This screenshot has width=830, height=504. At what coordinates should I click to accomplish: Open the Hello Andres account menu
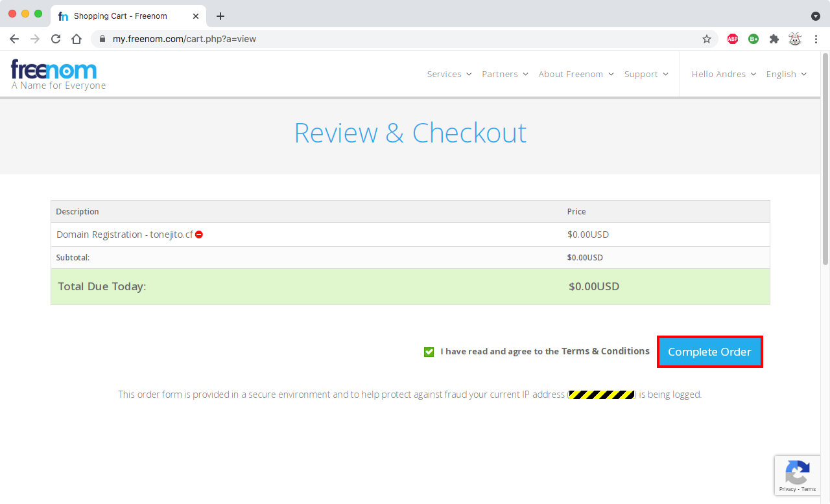[724, 74]
